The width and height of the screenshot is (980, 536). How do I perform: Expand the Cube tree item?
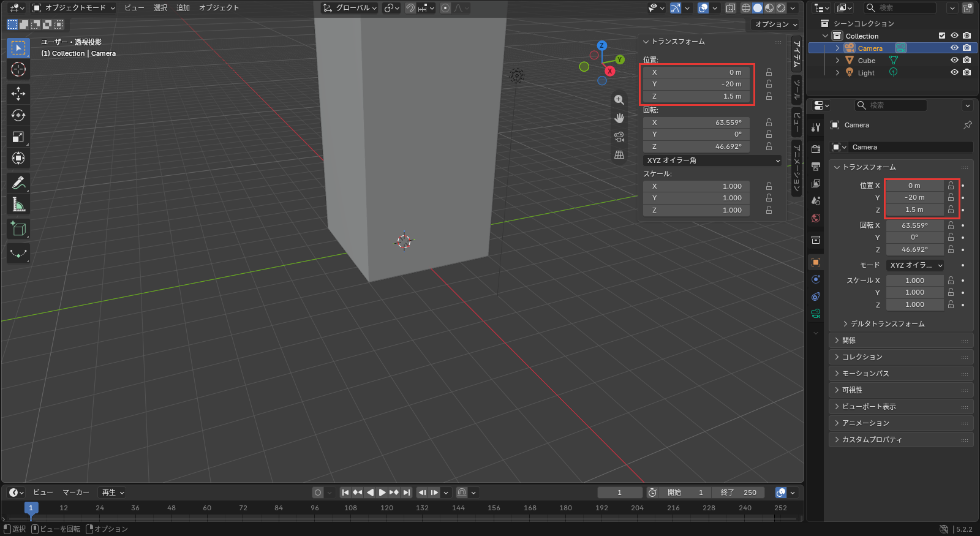pos(837,60)
